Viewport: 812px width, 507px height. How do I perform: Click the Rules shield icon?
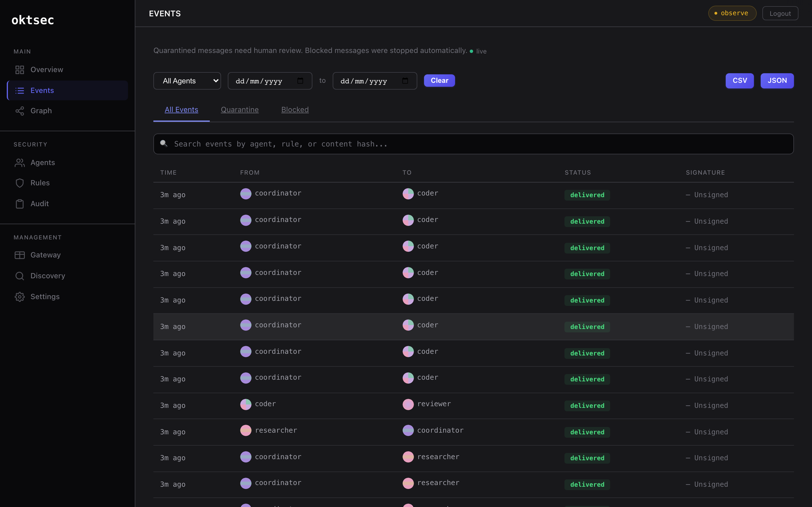pyautogui.click(x=19, y=183)
